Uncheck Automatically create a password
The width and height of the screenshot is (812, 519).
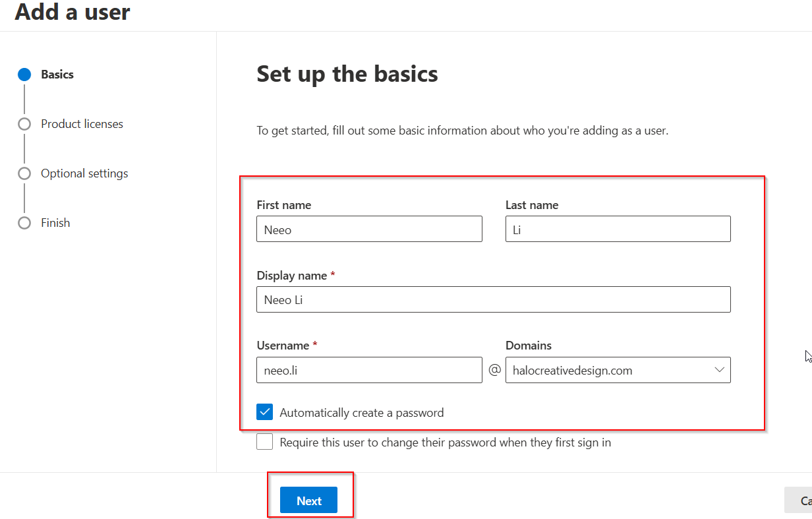[x=264, y=412]
